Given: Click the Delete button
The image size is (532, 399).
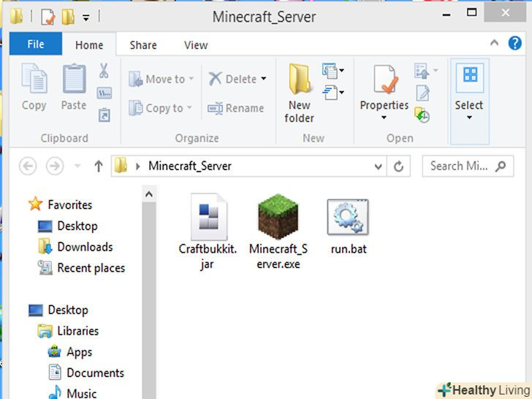Looking at the screenshot, I should tap(232, 79).
